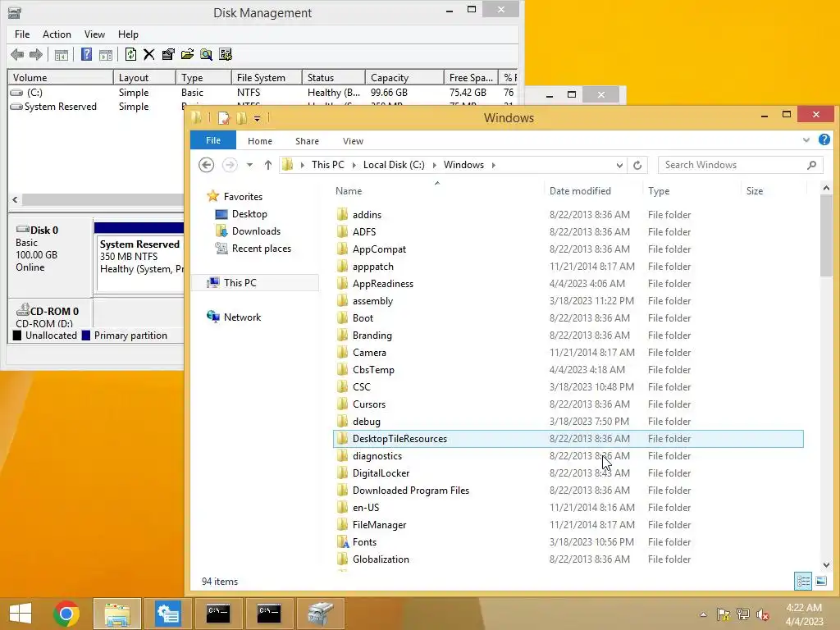Click the Explore magnifier icon in Disk Management

click(x=206, y=54)
